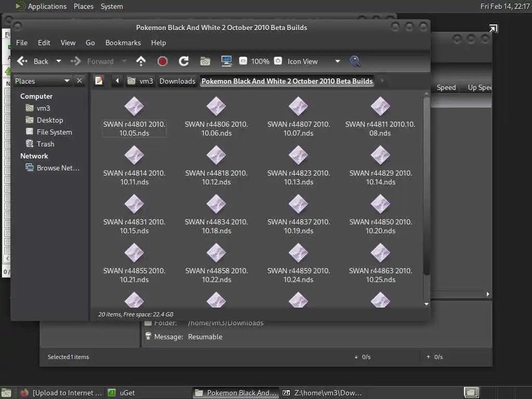The image size is (532, 399).
Task: Select SWAN r44831 2010.10.15.nds file icon
Action: pyautogui.click(x=134, y=204)
